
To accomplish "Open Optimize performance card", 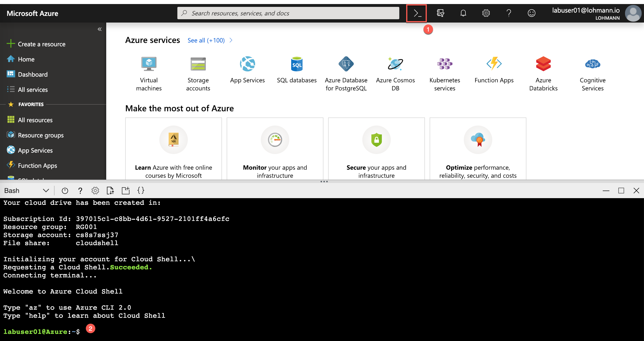I will pyautogui.click(x=478, y=149).
